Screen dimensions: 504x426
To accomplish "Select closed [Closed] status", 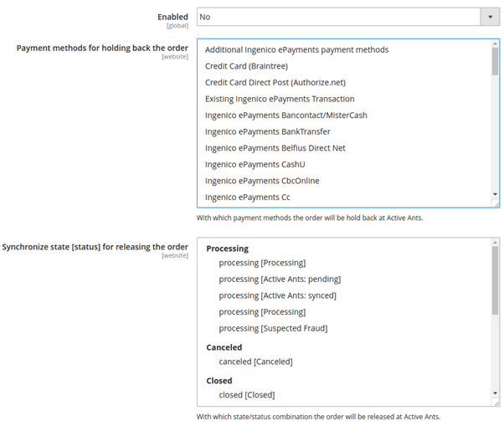I will tap(246, 394).
